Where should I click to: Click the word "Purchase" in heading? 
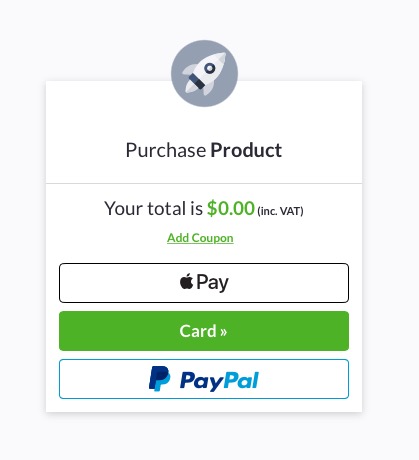click(x=166, y=150)
